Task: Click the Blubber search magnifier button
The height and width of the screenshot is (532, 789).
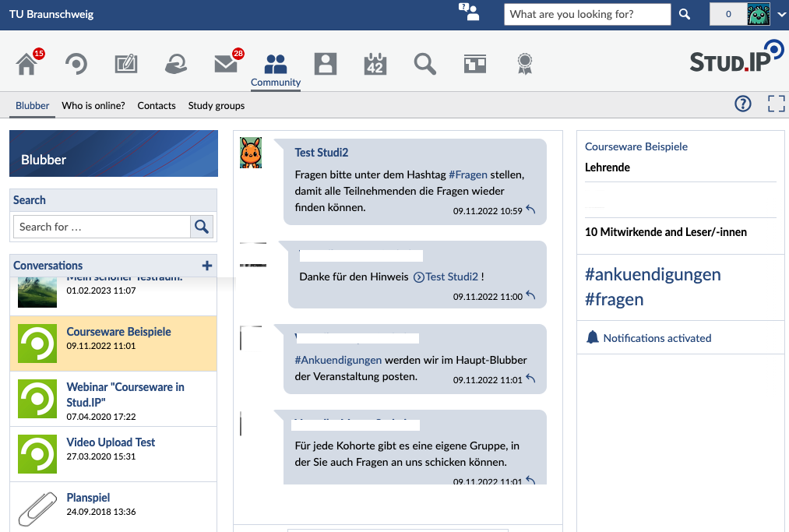Action: 202,227
